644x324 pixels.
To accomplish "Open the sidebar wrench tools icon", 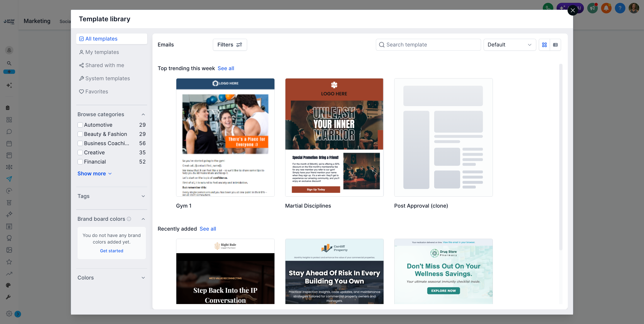I will pyautogui.click(x=8, y=297).
